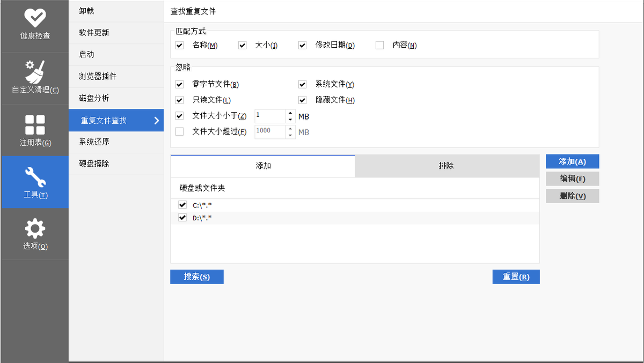This screenshot has height=363, width=644.
Task: Open 选项 via the gear icon
Action: tap(34, 227)
